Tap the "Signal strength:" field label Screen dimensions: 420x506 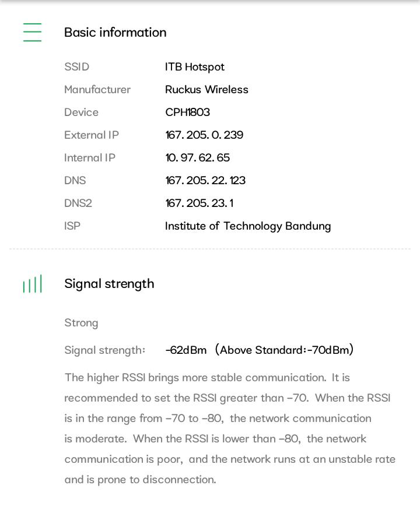(x=104, y=350)
